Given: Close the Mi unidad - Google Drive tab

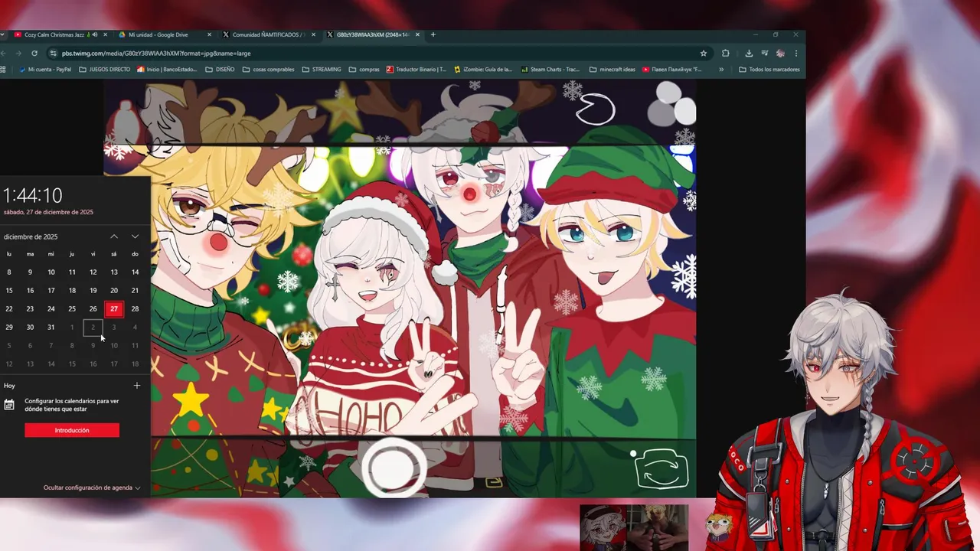Looking at the screenshot, I should [210, 34].
